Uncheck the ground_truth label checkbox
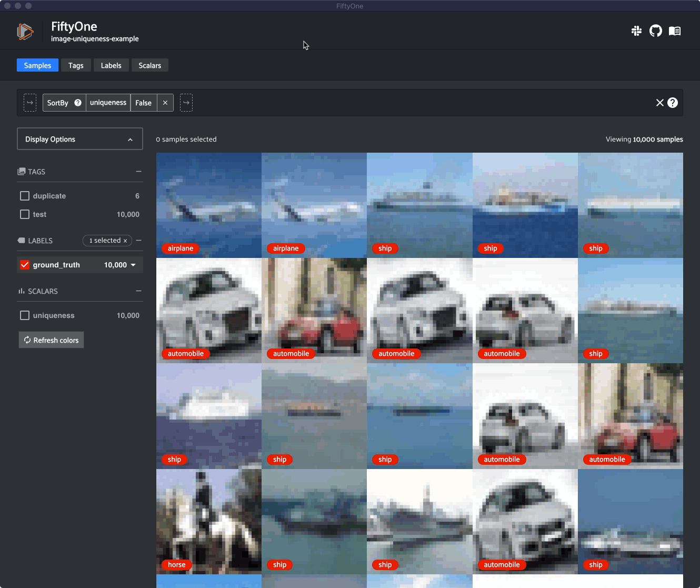This screenshot has height=588, width=700. pos(25,265)
